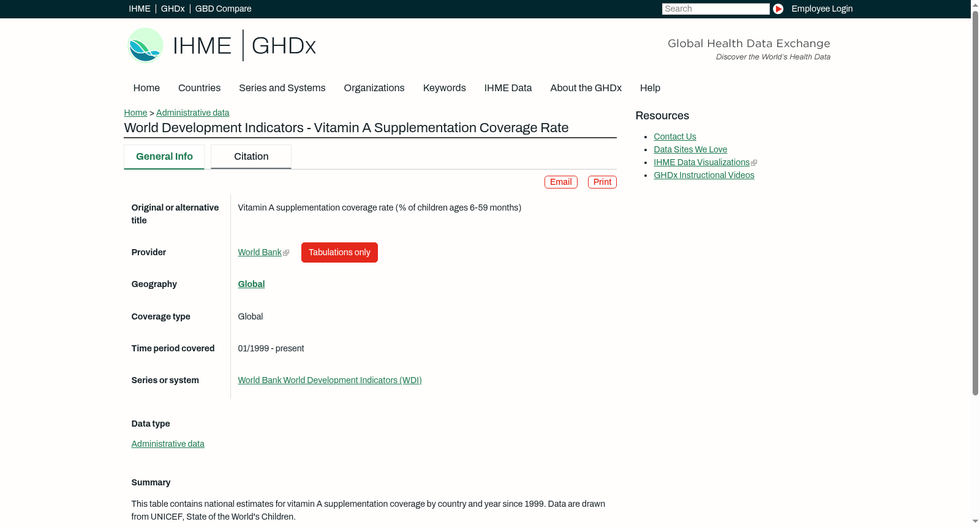Open GBD Compare link in top bar
980x527 pixels.
coord(224,9)
